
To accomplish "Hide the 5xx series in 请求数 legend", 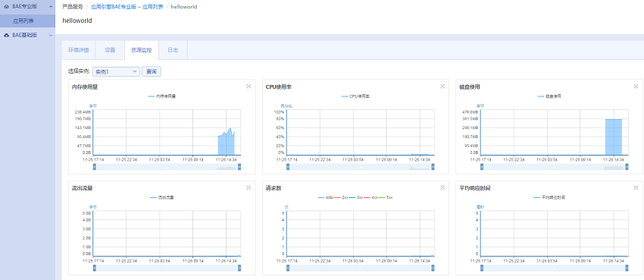I will tap(386, 197).
